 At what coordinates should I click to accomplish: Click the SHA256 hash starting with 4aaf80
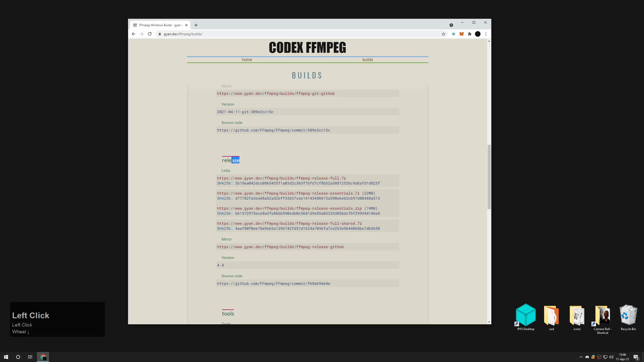[x=307, y=229]
